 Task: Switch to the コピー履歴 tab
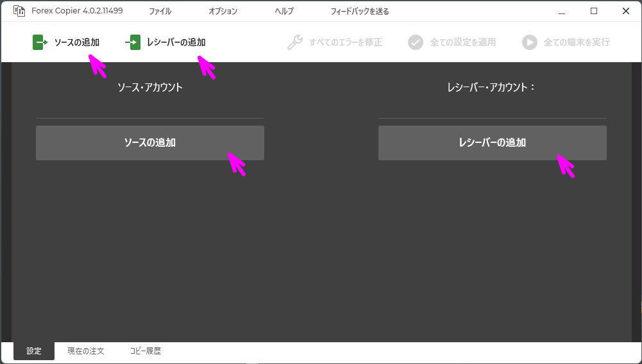coord(146,351)
